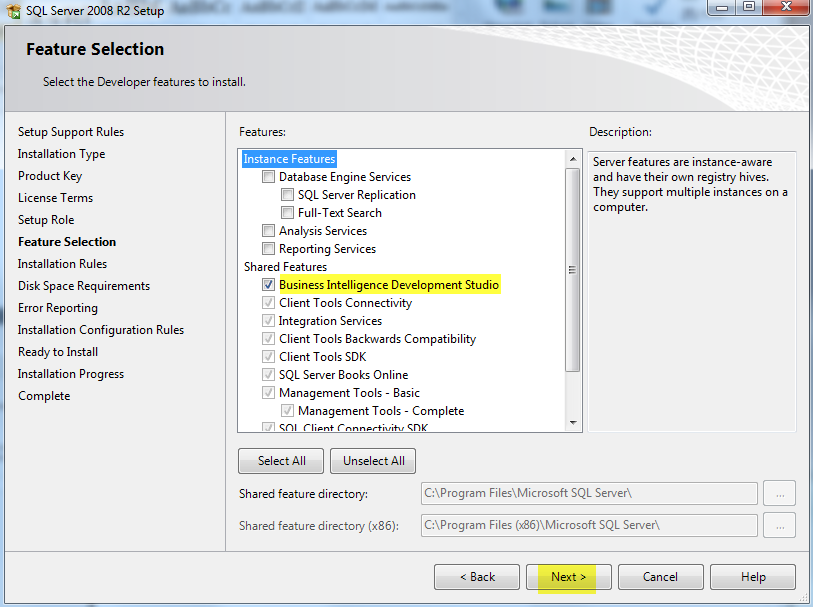Click the Shared feature directory (x86) field
This screenshot has width=813, height=607.
pos(589,525)
